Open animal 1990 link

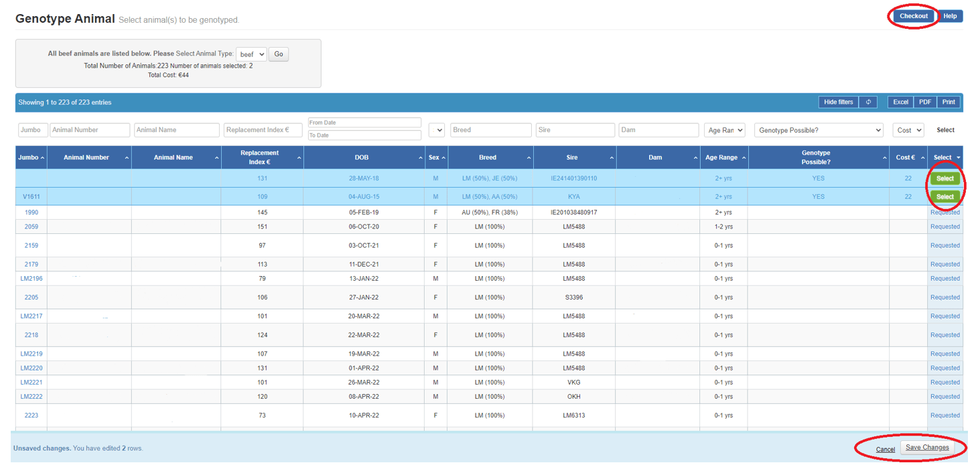click(x=31, y=212)
